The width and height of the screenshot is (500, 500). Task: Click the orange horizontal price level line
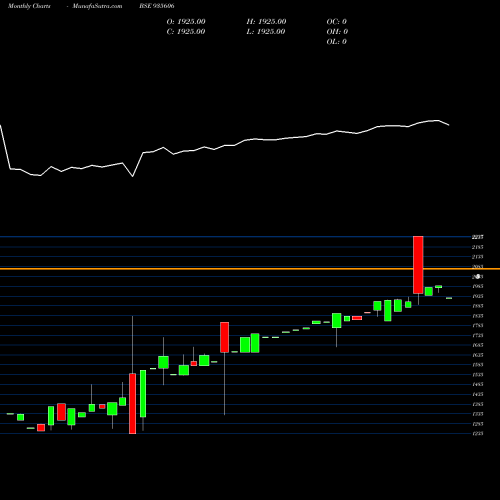(x=250, y=269)
